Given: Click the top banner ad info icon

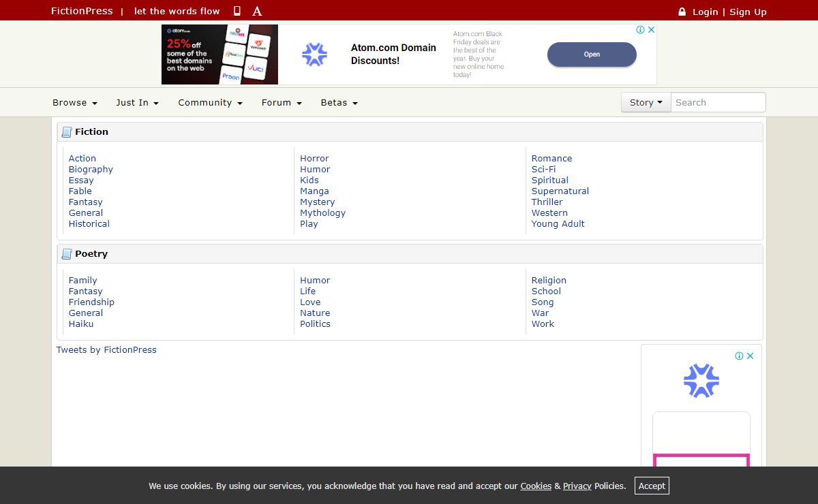Looking at the screenshot, I should tap(640, 30).
